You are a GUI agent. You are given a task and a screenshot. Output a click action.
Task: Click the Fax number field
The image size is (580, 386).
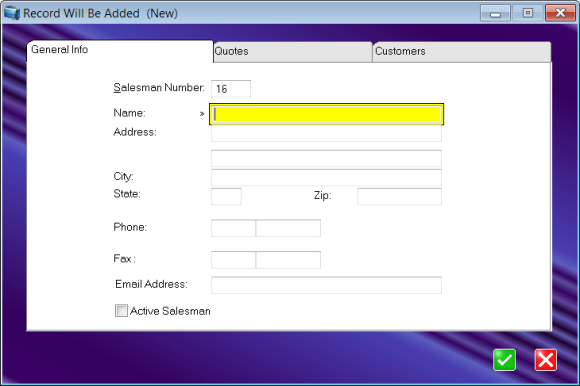(x=288, y=260)
